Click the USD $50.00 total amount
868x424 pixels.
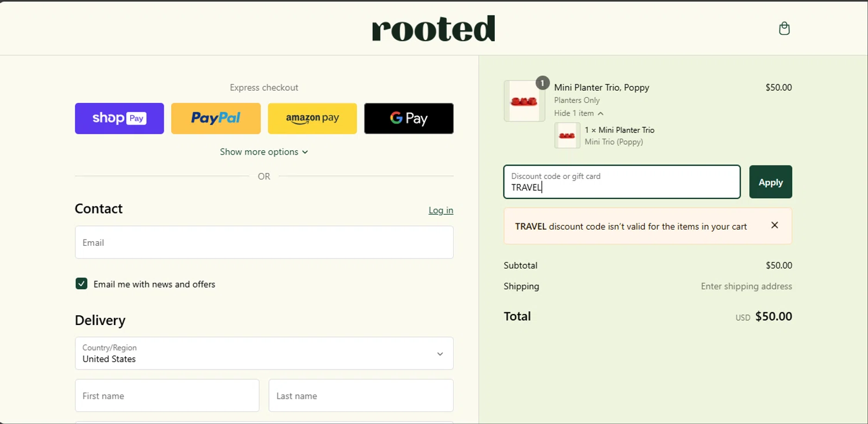(764, 316)
